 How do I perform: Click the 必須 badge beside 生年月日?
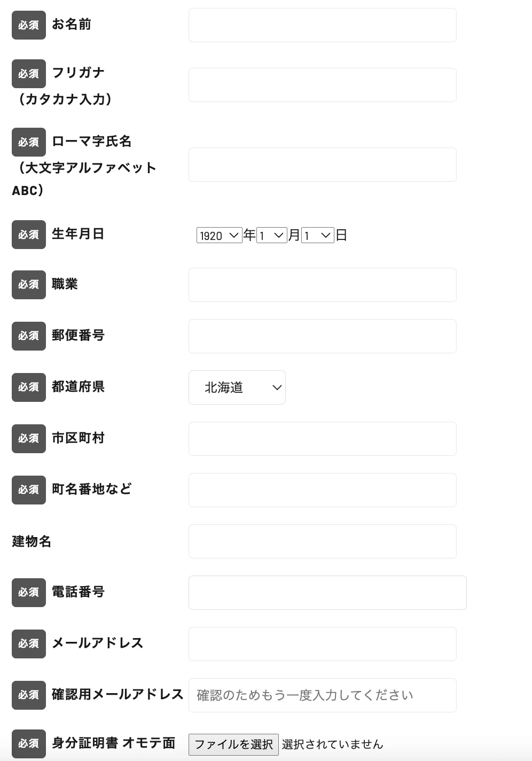29,235
